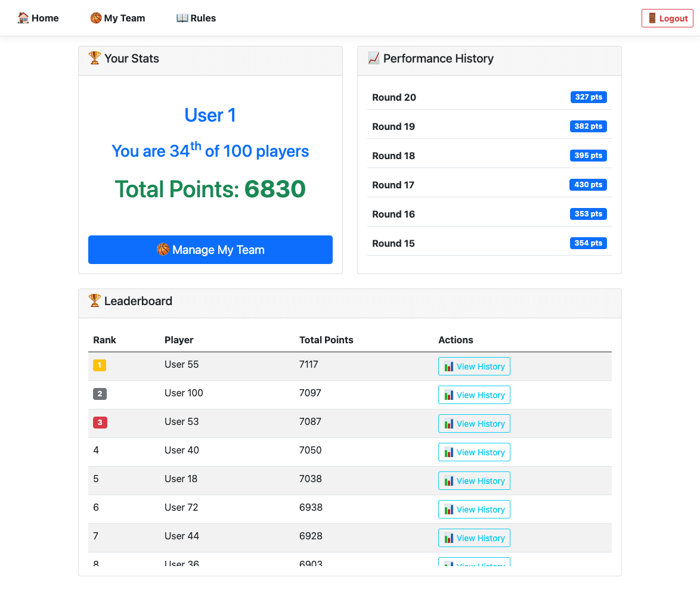Navigate to the Rules page
The width and height of the screenshot is (700, 593).
196,18
